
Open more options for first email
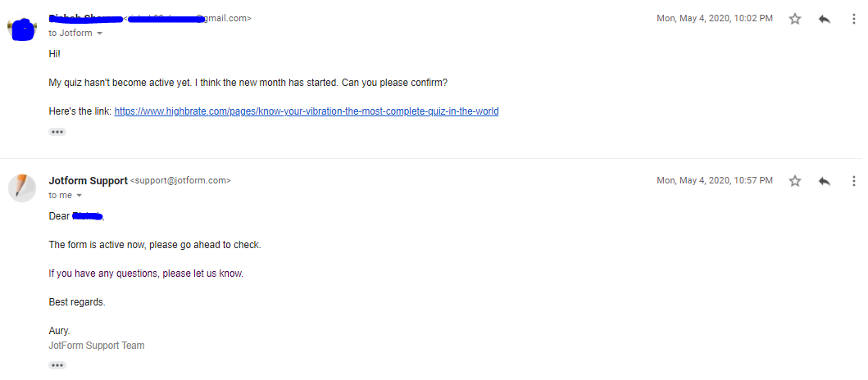[x=853, y=19]
